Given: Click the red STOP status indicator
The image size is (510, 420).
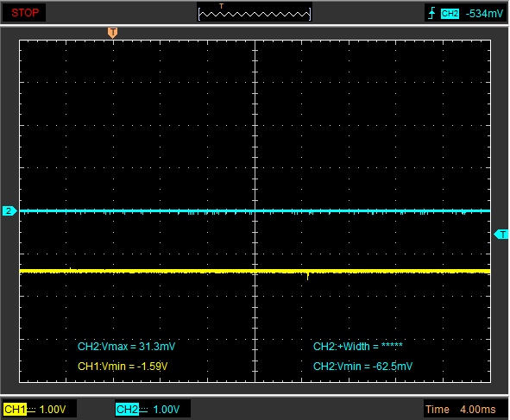Looking at the screenshot, I should (x=24, y=13).
